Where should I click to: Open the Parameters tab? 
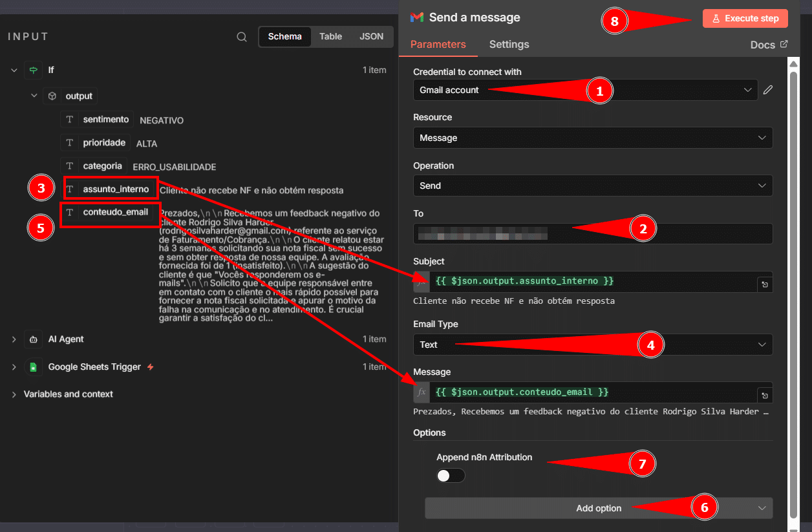[438, 45]
